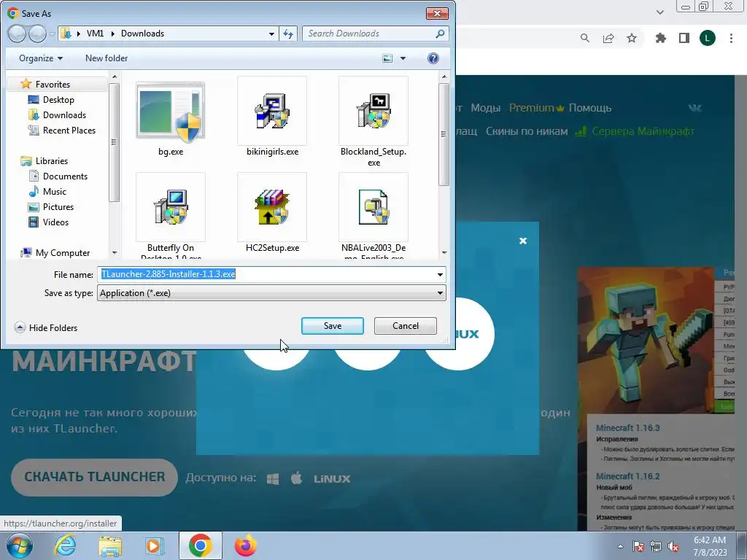
Task: Close the download popup with X
Action: [x=522, y=241]
